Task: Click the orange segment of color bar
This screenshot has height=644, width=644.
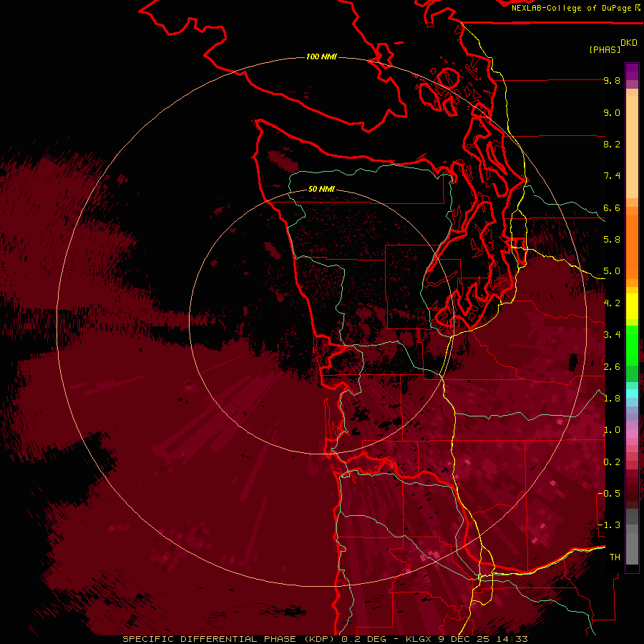Action: pos(632,248)
